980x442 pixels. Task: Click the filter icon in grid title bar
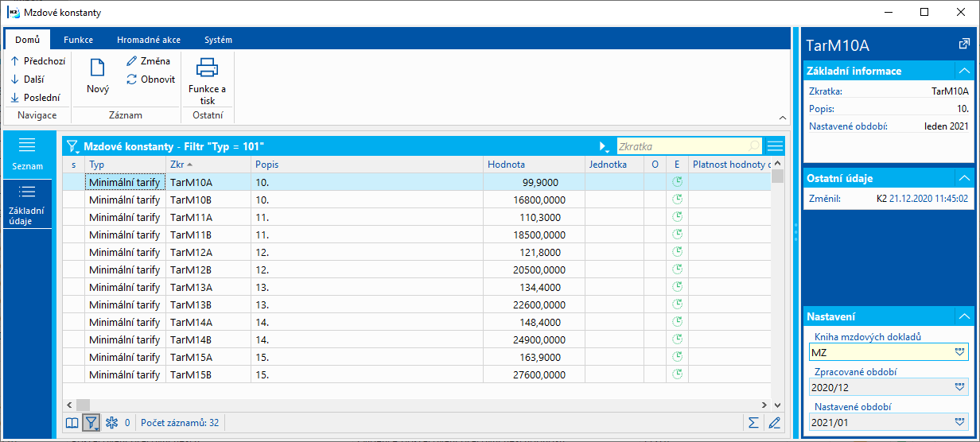coord(73,147)
